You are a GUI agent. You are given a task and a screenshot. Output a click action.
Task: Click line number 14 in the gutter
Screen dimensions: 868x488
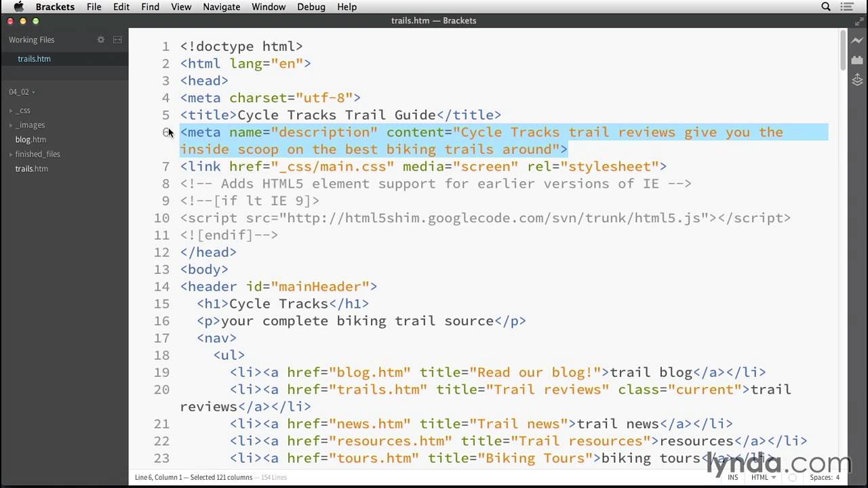pos(161,287)
